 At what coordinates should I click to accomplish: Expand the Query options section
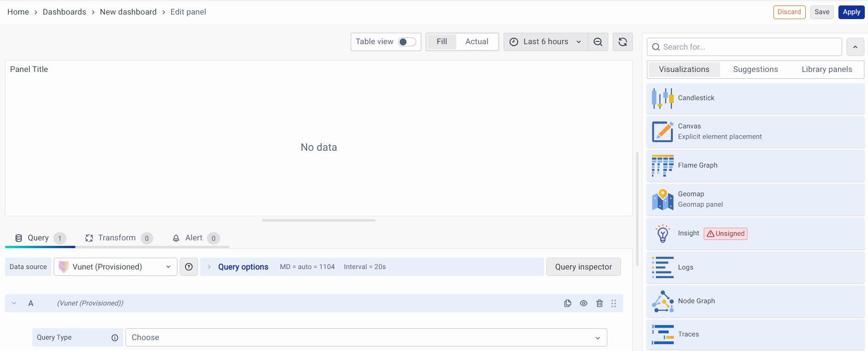click(x=243, y=267)
